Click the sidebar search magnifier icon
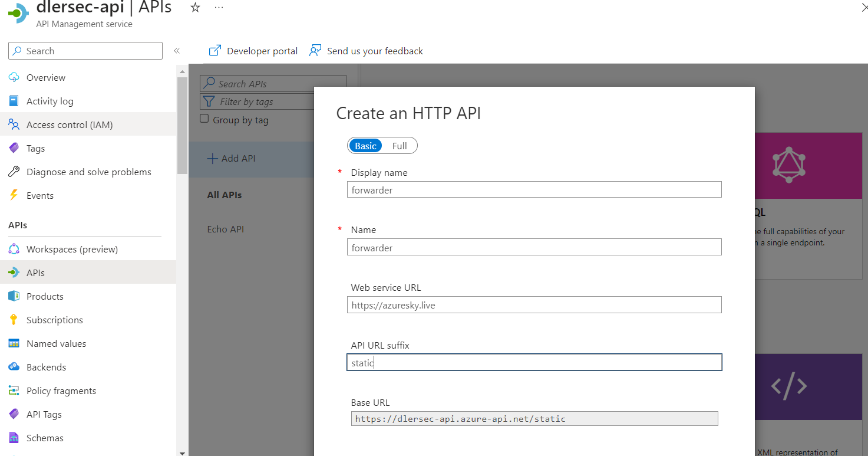Image resolution: width=868 pixels, height=456 pixels. click(18, 51)
